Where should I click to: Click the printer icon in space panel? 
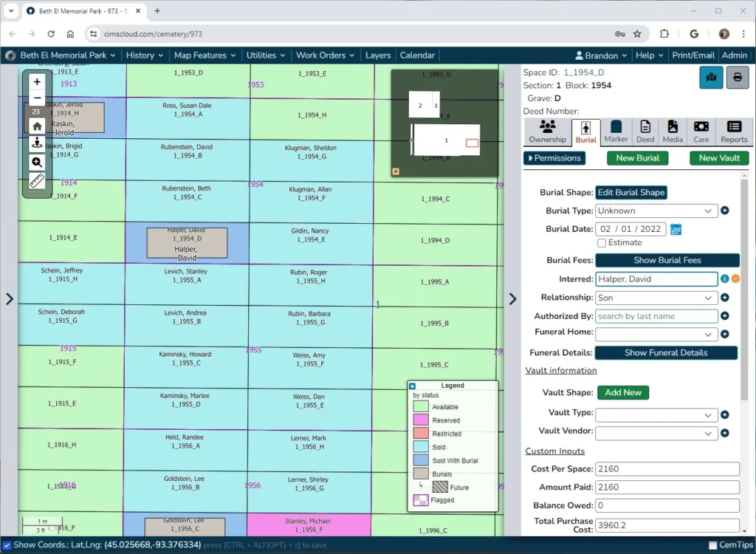pyautogui.click(x=738, y=78)
